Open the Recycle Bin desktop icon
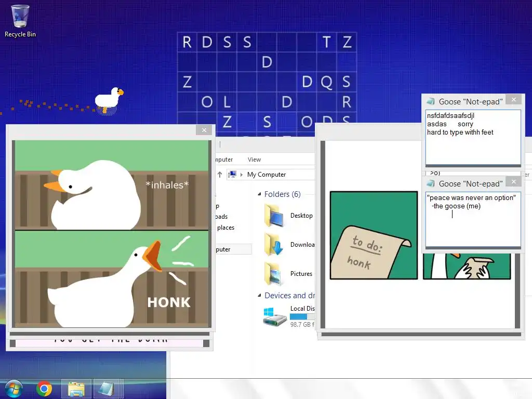This screenshot has width=532, height=399. click(x=20, y=21)
